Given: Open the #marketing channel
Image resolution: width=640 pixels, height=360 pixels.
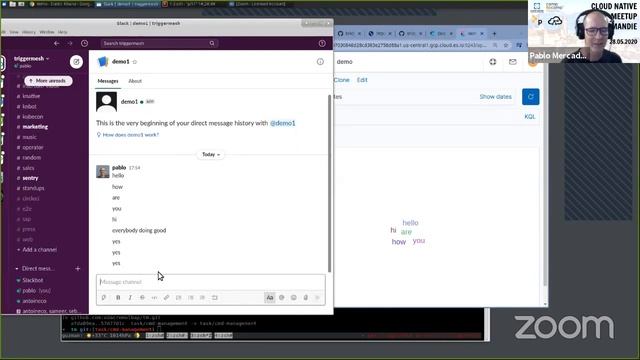Looking at the screenshot, I should (x=35, y=127).
